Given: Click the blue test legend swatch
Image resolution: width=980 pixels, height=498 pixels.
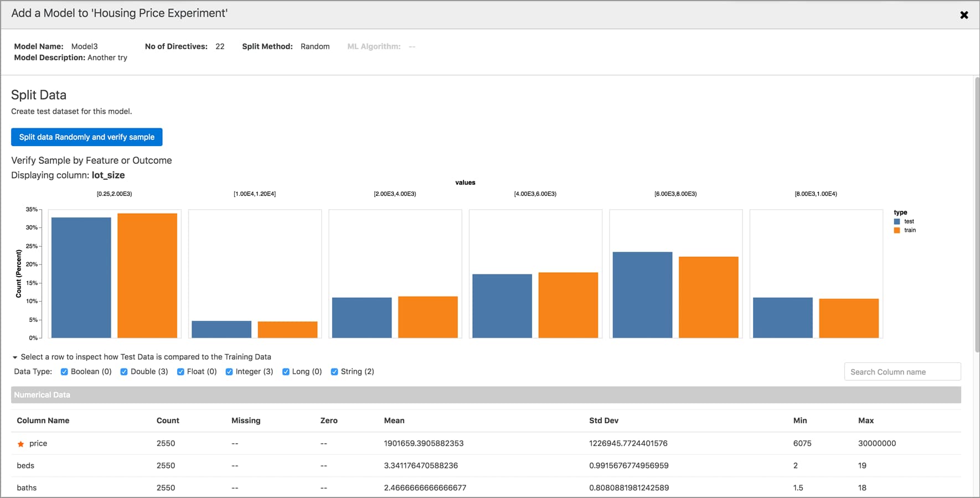Looking at the screenshot, I should coord(897,221).
